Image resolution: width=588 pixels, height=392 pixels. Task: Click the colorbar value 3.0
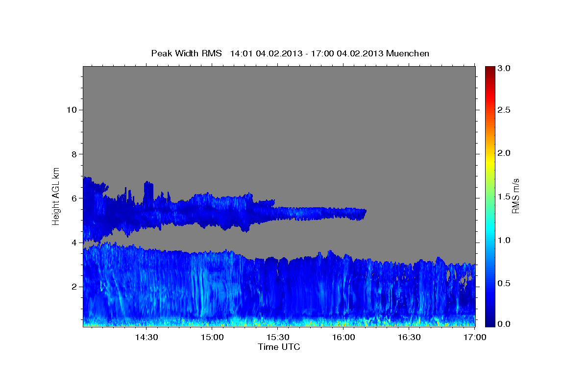pyautogui.click(x=505, y=69)
